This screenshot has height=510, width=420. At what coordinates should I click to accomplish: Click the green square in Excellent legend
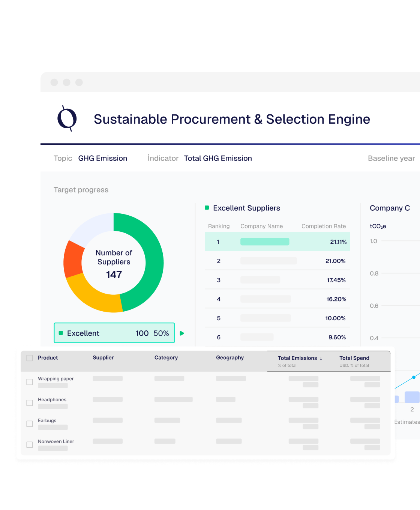point(61,333)
